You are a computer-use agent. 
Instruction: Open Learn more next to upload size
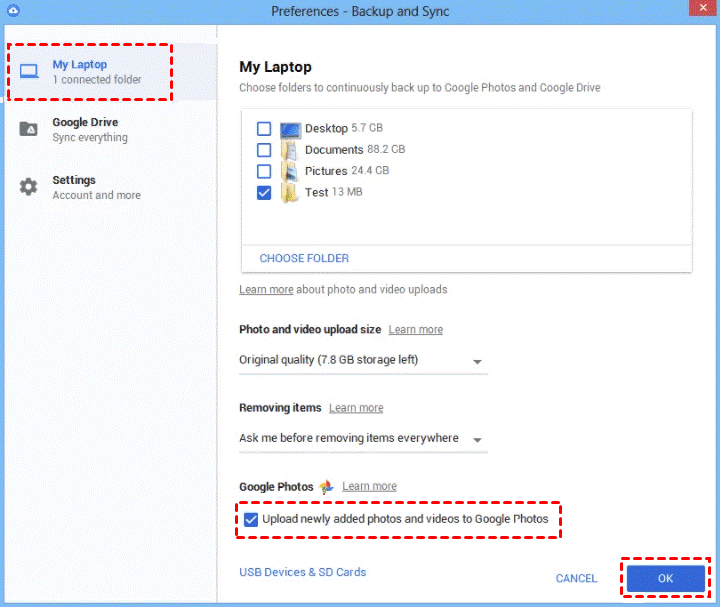[416, 330]
